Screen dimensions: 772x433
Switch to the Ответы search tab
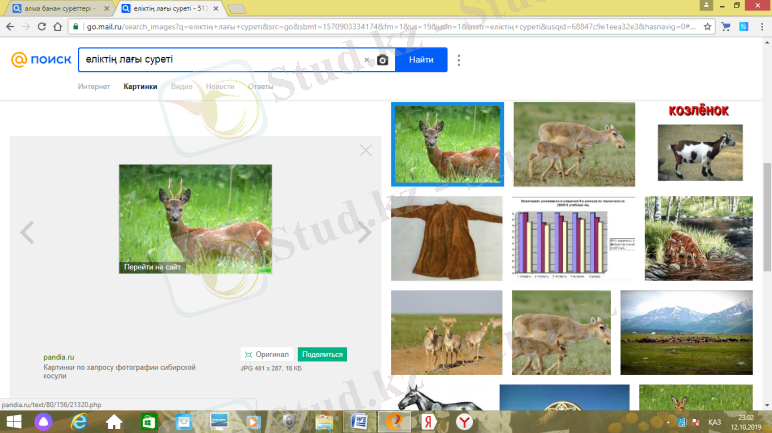click(260, 87)
